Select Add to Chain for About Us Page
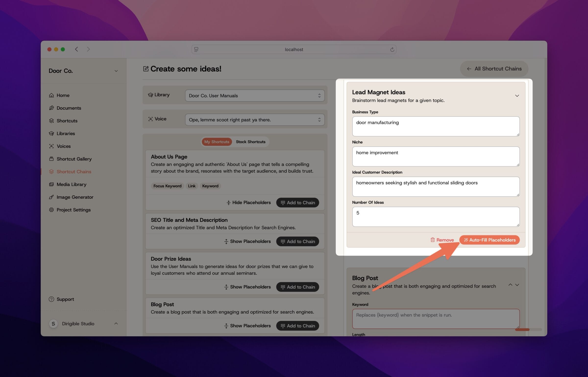This screenshot has width=588, height=377. [297, 202]
